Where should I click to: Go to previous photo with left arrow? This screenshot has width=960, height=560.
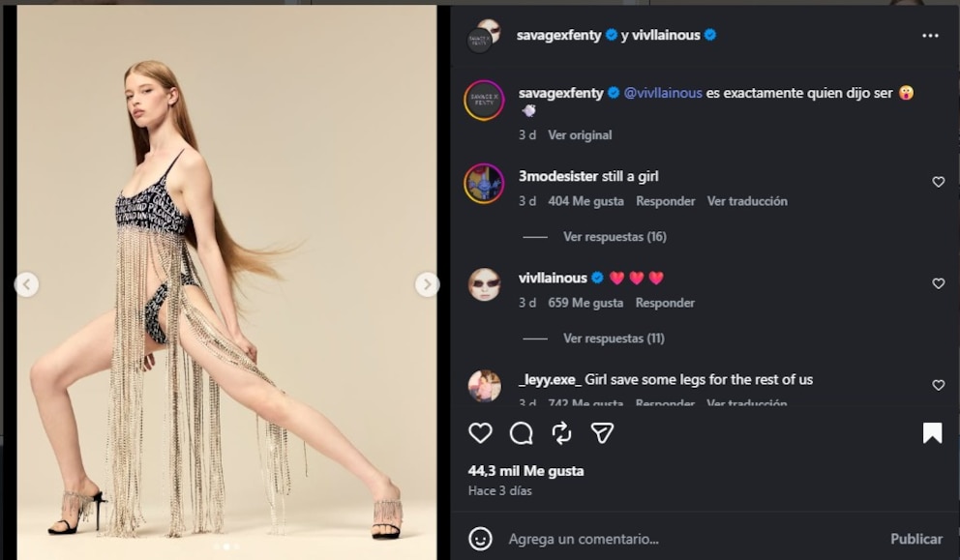(x=26, y=284)
